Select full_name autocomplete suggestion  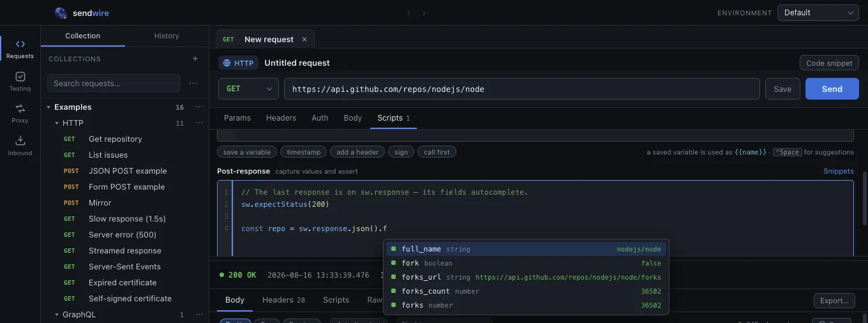pyautogui.click(x=526, y=249)
